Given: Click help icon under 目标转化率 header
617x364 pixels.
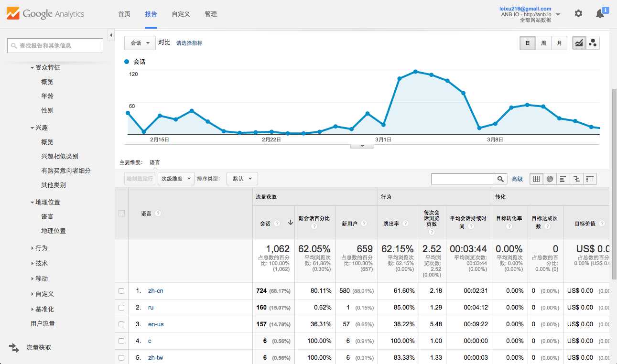Looking at the screenshot, I should pyautogui.click(x=509, y=226).
